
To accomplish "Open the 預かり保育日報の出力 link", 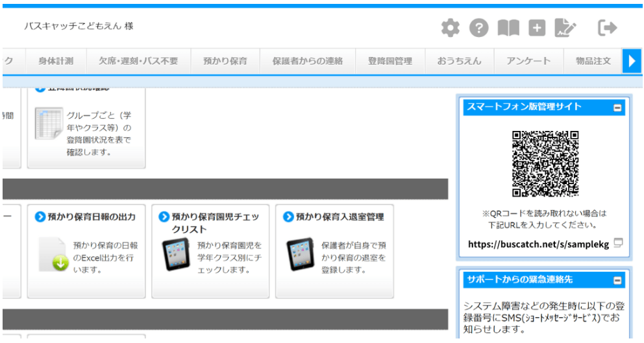I will coord(91,217).
